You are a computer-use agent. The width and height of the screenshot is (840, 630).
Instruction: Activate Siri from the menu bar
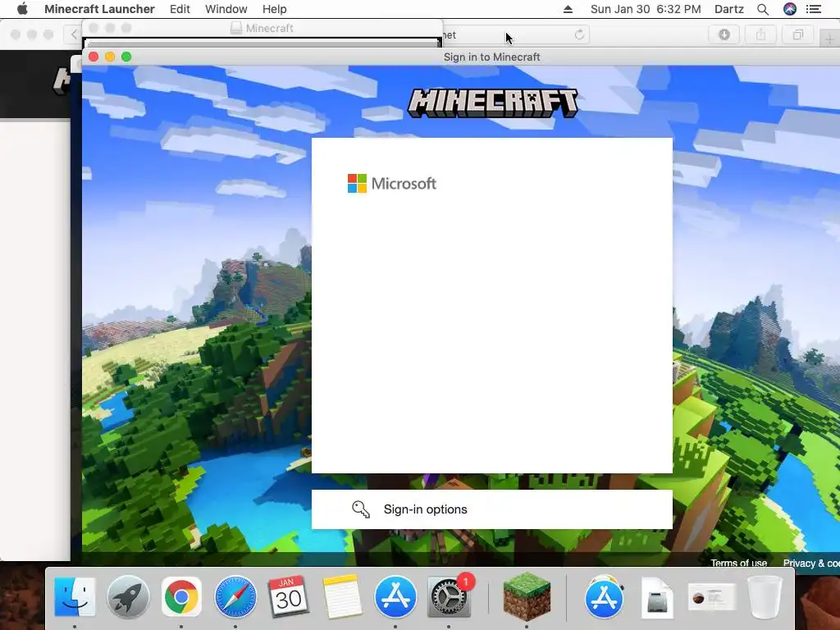(790, 9)
